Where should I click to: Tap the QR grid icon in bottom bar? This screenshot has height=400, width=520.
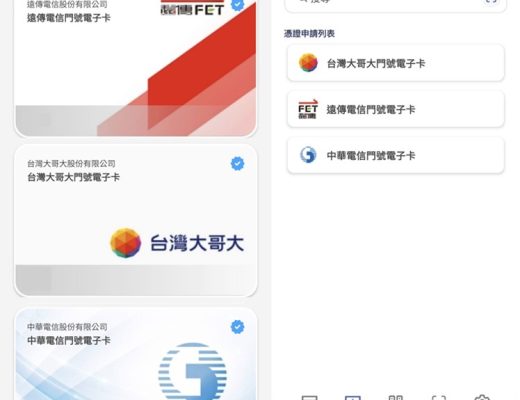[396, 397]
